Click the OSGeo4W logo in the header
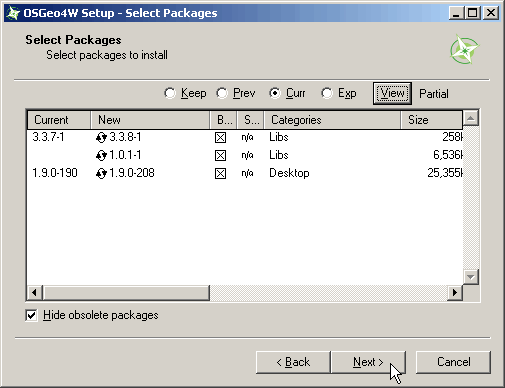 click(465, 50)
